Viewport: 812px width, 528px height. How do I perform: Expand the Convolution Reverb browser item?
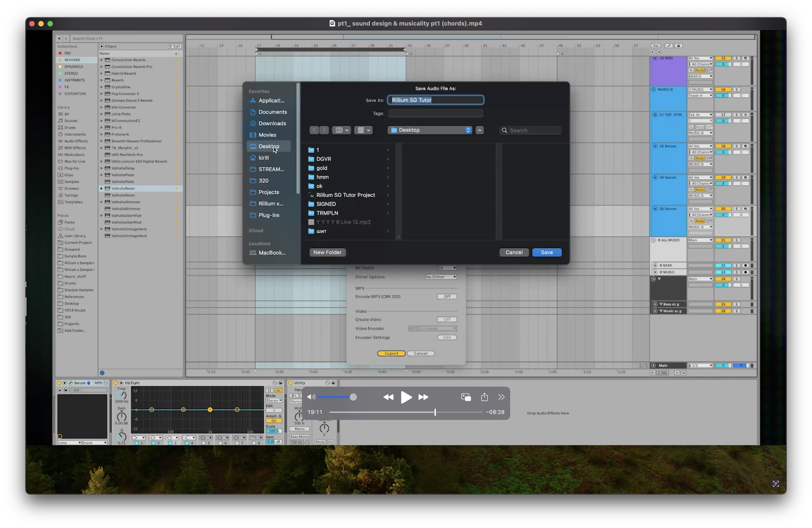point(101,60)
